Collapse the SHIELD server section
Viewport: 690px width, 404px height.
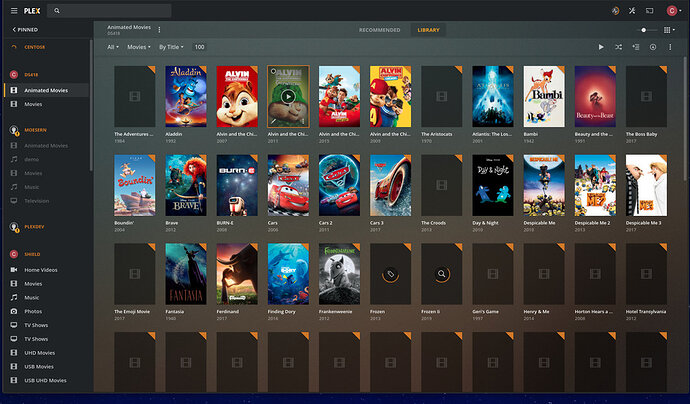[x=32, y=254]
